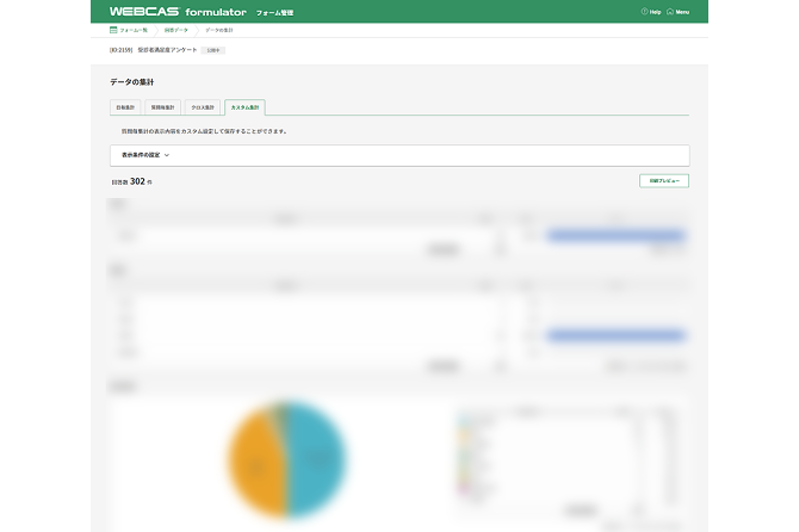Click the データの集計 breadcrumb text
Viewport: 799px width, 532px height.
pos(219,30)
